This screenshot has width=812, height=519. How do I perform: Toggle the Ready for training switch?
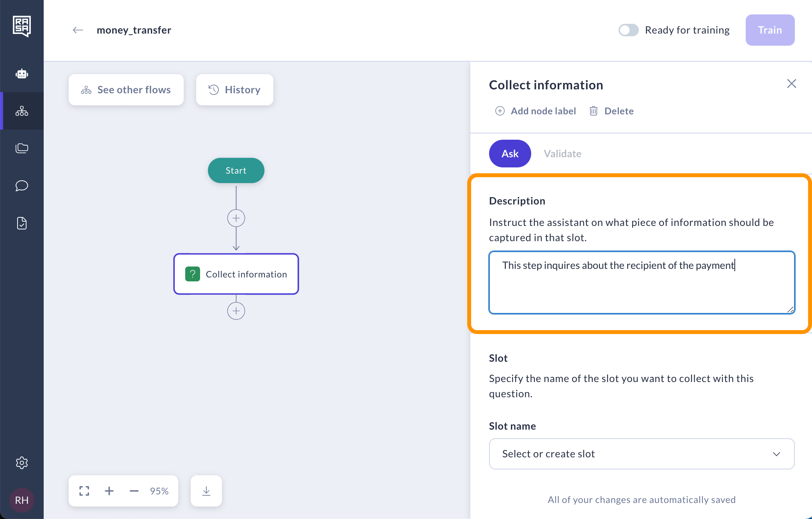(628, 30)
